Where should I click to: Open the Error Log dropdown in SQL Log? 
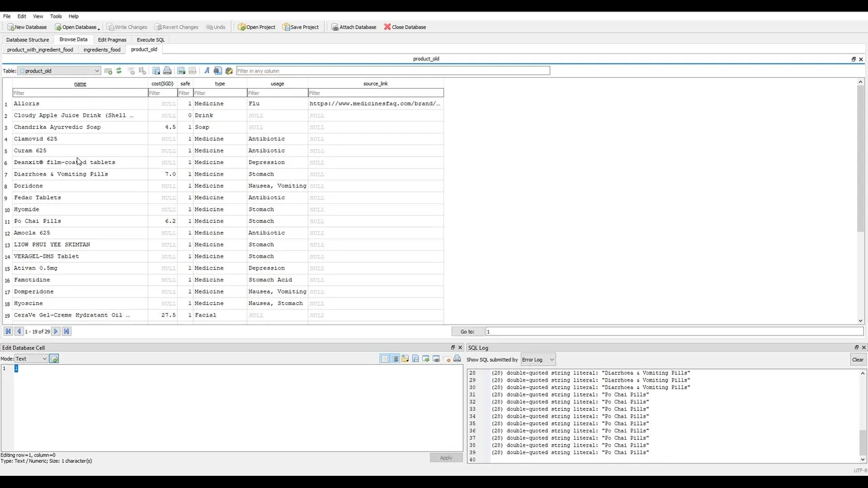537,359
